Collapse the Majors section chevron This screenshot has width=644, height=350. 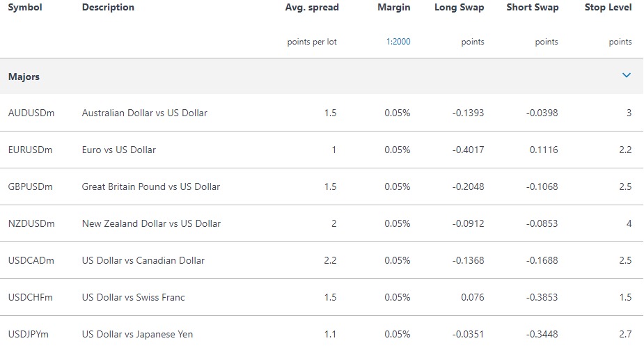(627, 76)
